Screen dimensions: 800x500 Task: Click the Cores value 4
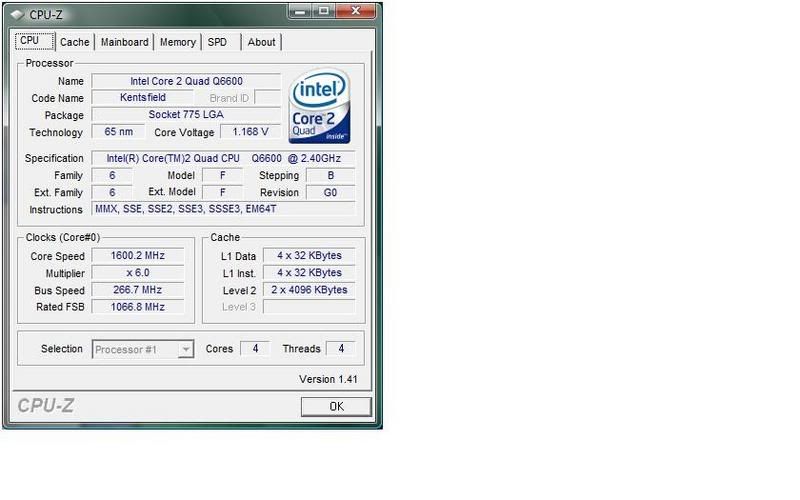[255, 348]
